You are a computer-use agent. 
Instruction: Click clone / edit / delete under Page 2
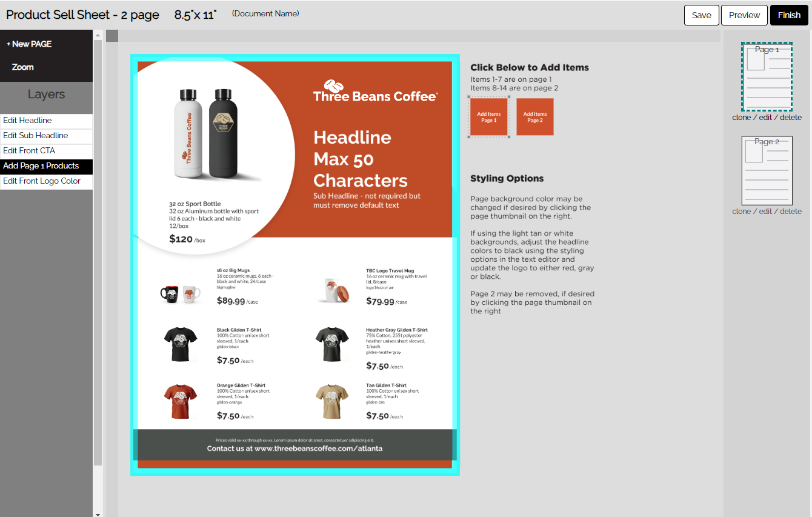point(767,212)
